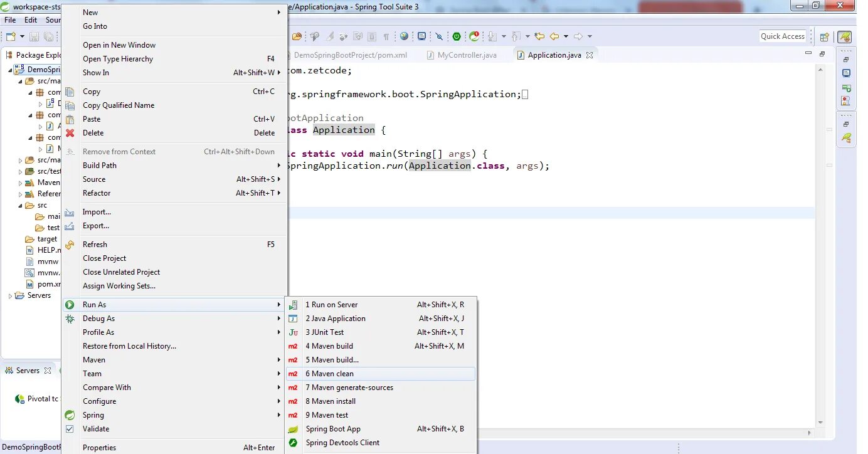Click Spring Devtools Client green icon

tap(293, 443)
